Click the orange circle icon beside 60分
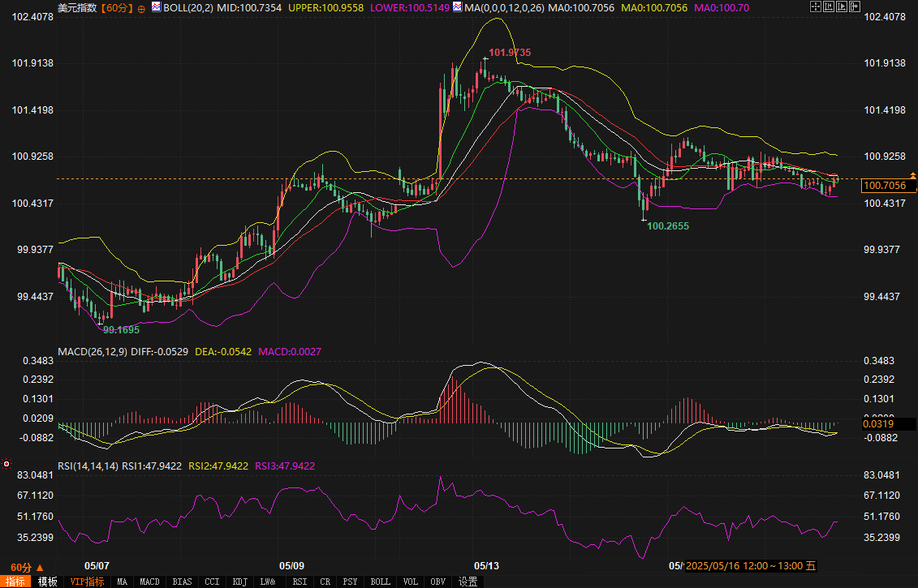Image resolution: width=918 pixels, height=588 pixels. click(x=142, y=9)
